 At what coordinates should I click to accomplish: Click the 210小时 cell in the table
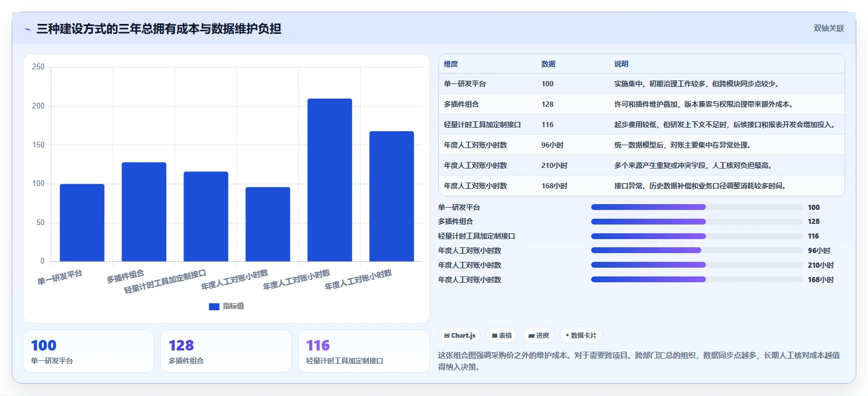(554, 166)
